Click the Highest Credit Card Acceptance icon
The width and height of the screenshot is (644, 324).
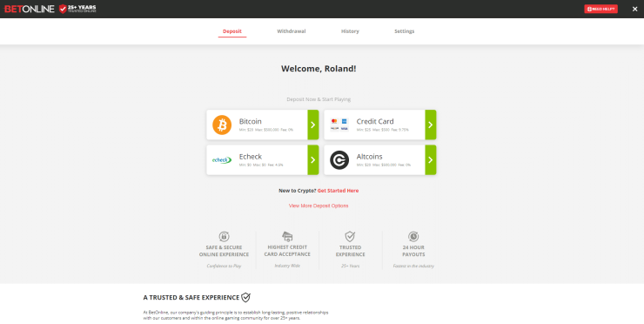pyautogui.click(x=287, y=236)
